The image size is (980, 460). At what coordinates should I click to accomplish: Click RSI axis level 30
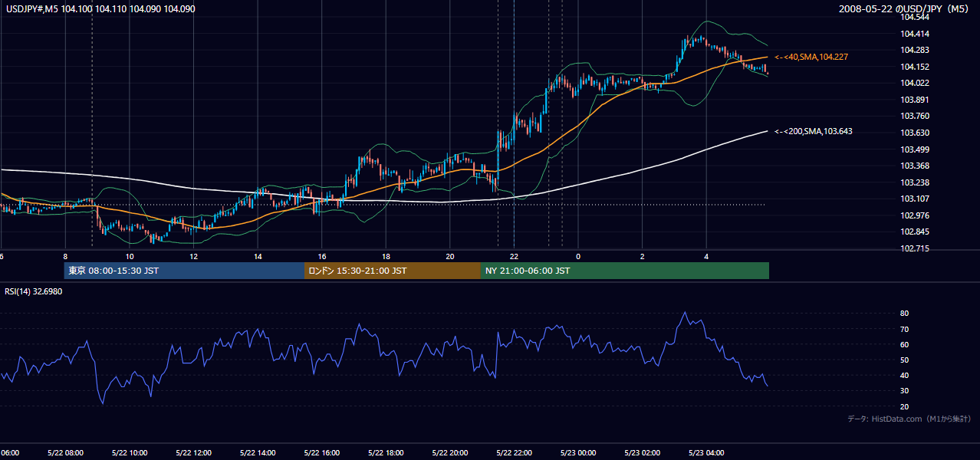[905, 391]
